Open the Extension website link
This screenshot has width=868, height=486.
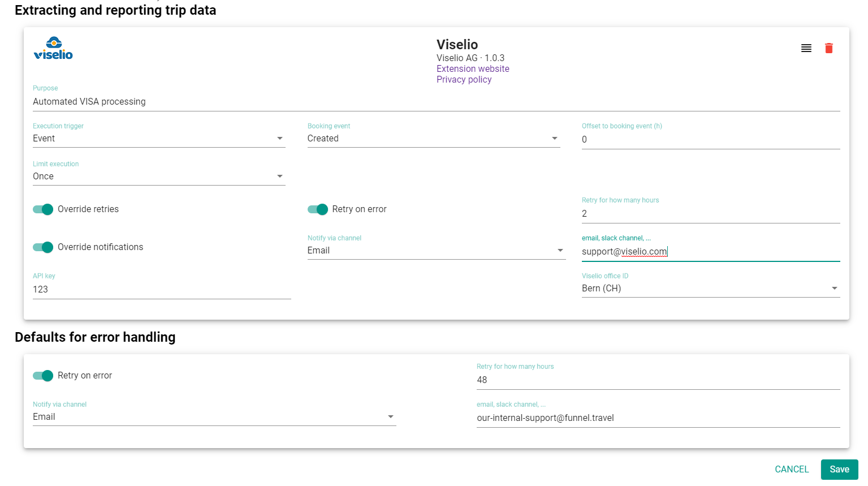[x=473, y=69]
